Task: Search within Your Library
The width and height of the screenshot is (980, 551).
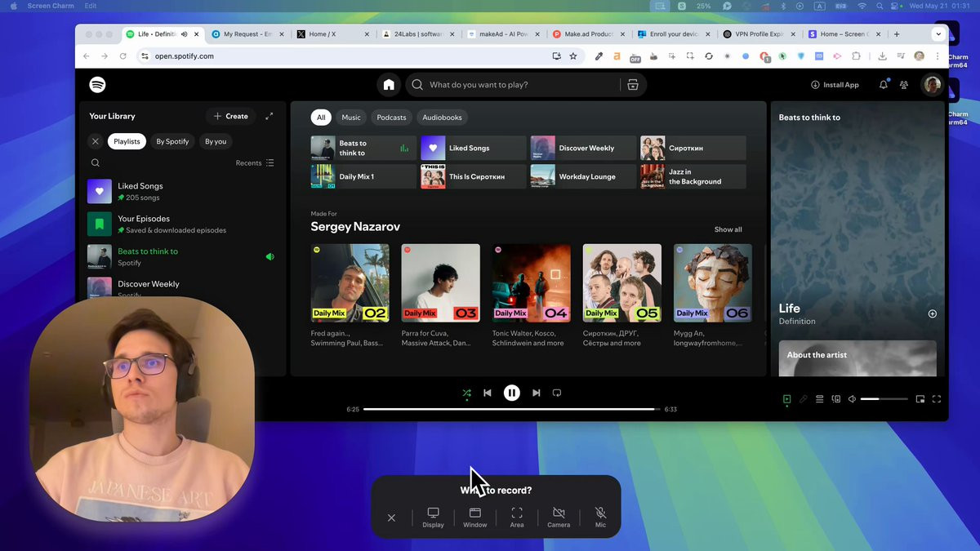Action: [x=96, y=163]
